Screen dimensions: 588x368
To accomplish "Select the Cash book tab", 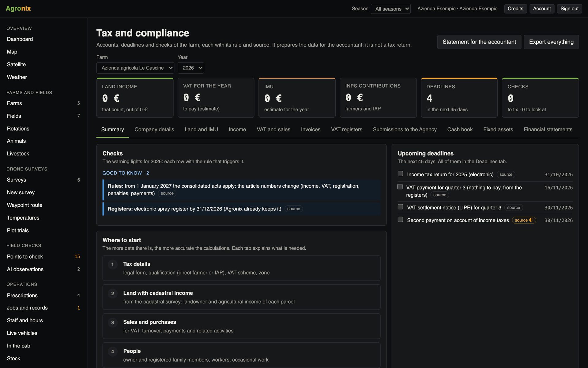I will [460, 129].
